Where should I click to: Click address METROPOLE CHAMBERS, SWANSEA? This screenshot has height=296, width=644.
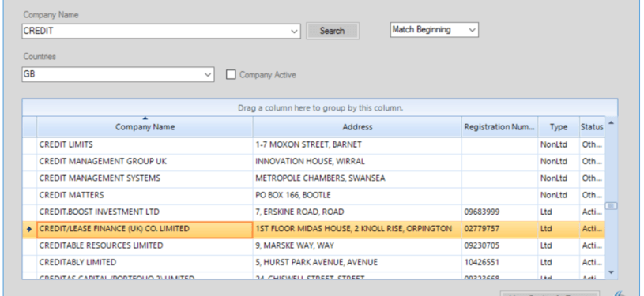(320, 178)
